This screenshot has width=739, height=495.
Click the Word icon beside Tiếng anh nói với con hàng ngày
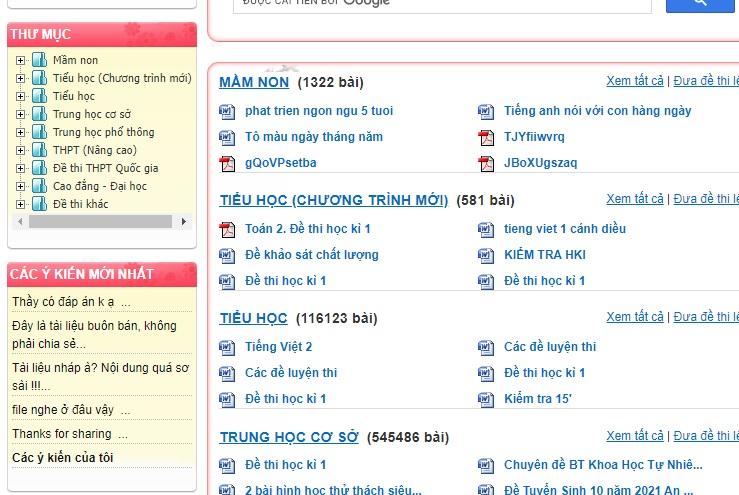(486, 112)
